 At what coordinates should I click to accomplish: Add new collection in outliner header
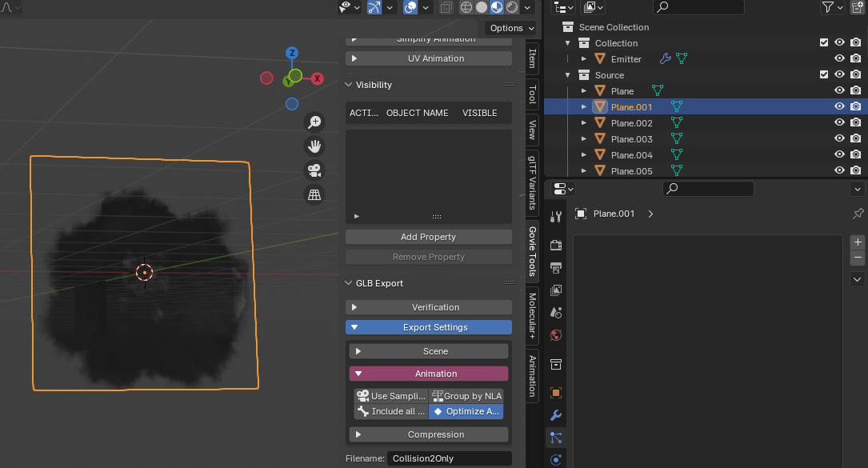(857, 7)
